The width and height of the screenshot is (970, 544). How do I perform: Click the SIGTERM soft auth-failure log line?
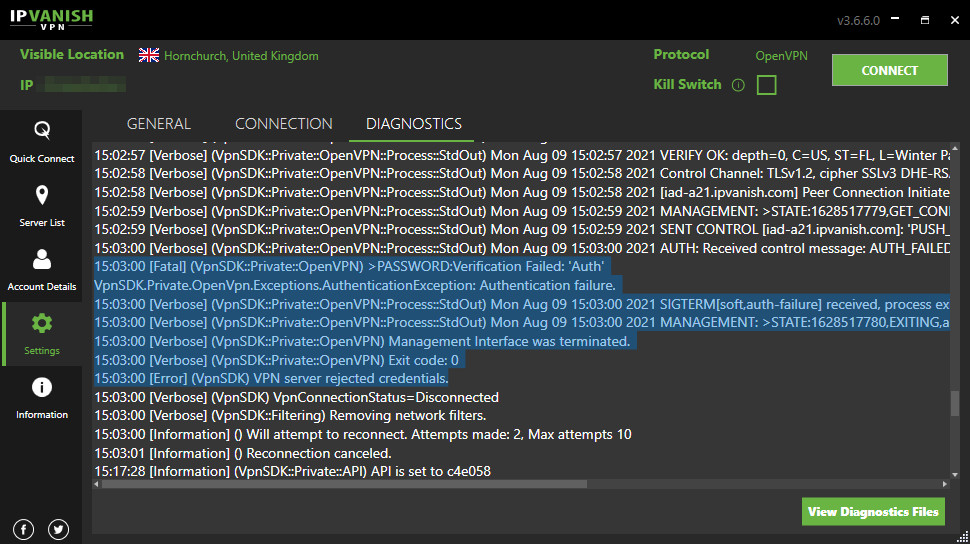521,304
